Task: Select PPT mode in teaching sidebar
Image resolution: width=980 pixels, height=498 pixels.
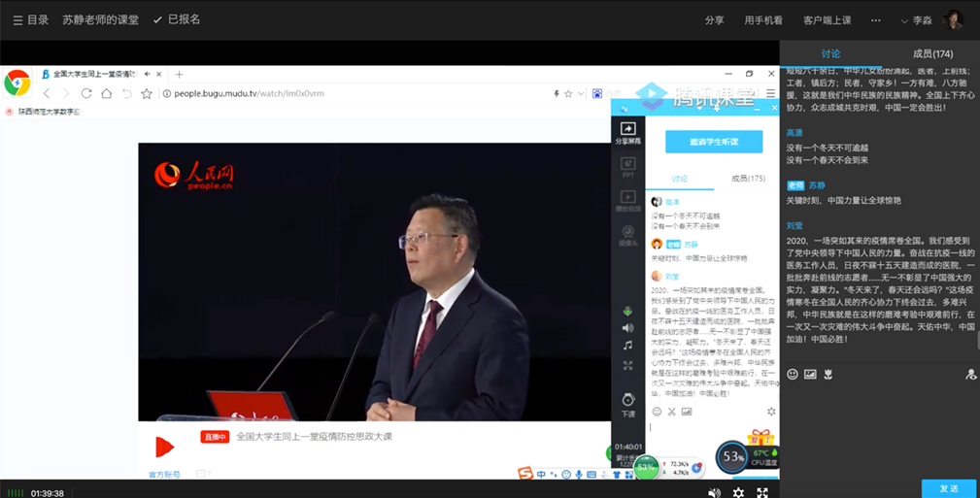Action: pyautogui.click(x=627, y=168)
